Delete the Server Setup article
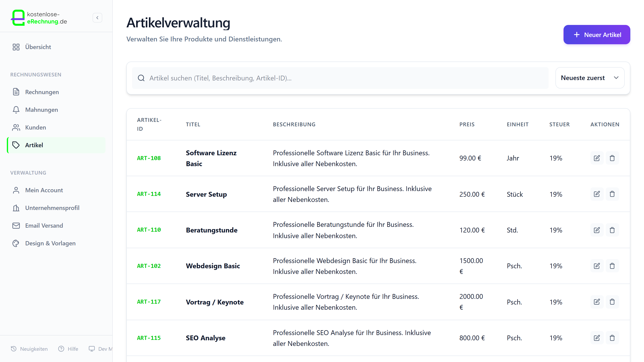Viewport: 644px width, 362px height. tap(612, 194)
